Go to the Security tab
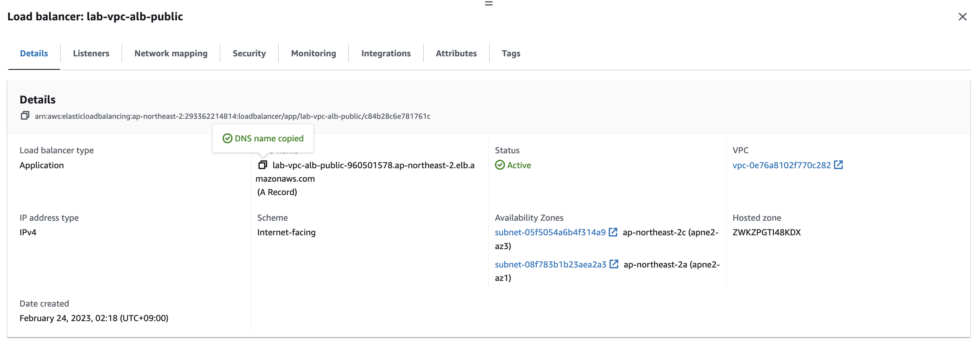The height and width of the screenshot is (351, 980). coord(249,53)
